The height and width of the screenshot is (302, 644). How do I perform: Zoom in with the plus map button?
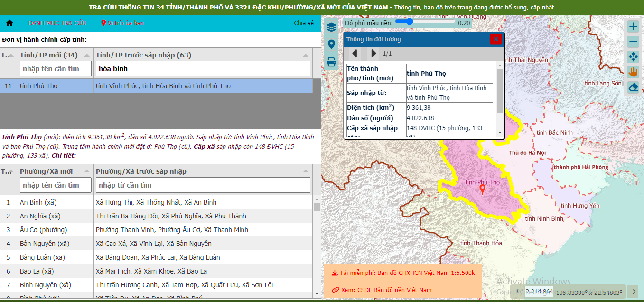[x=633, y=27]
